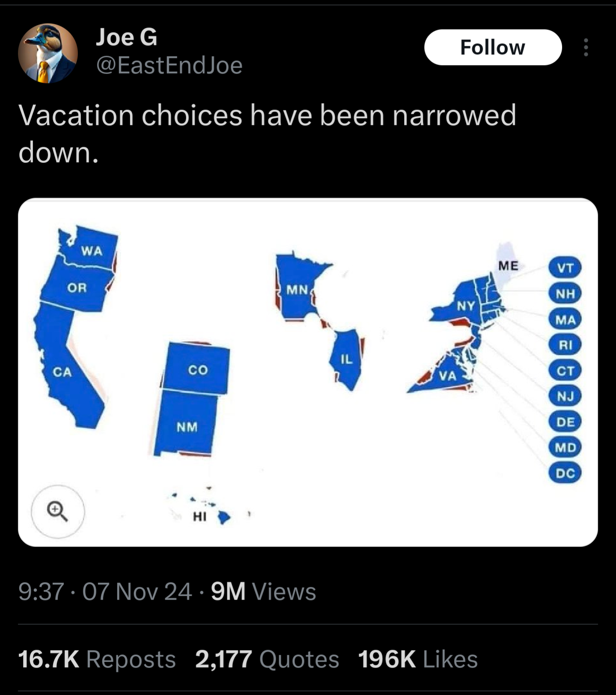Click the NJ state label bubble
Image resolution: width=616 pixels, height=695 pixels.
(x=565, y=396)
